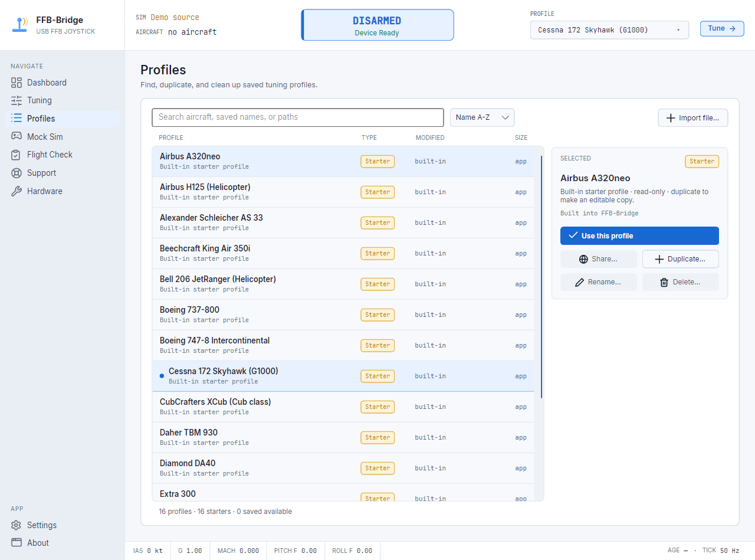Click the Import file button
Screen dimensions: 755x560
click(x=693, y=118)
